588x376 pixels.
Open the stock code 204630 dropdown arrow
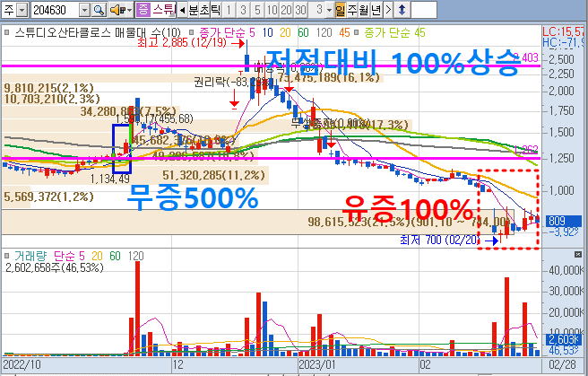pos(85,10)
